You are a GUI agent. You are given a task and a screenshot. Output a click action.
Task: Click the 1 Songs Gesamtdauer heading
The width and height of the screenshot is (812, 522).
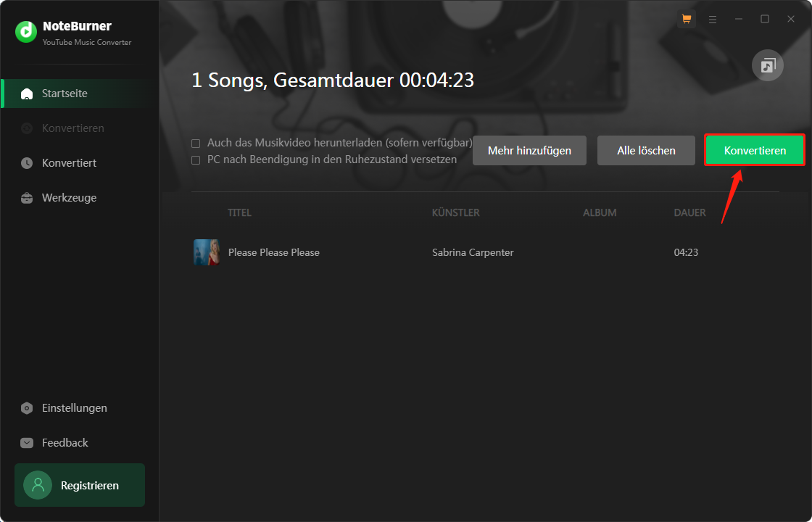pos(333,80)
